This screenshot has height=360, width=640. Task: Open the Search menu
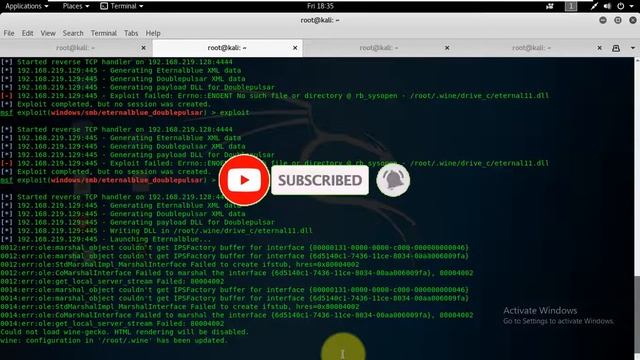click(73, 33)
